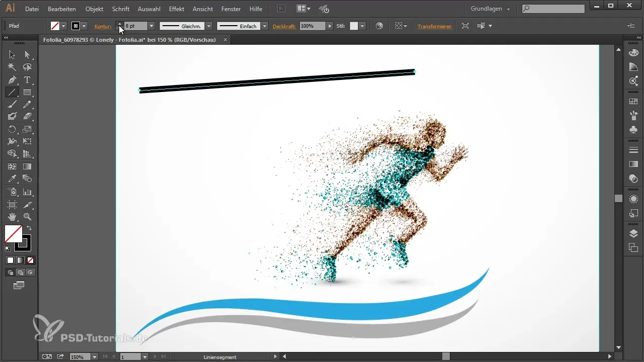Open the artboard number dropdown

tap(145, 357)
